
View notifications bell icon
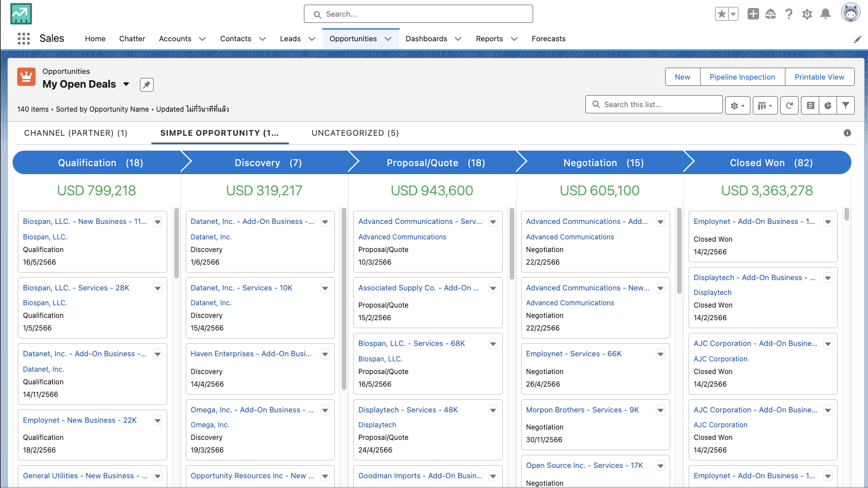(x=826, y=14)
